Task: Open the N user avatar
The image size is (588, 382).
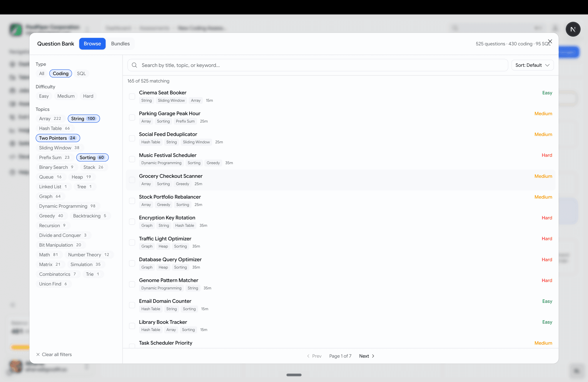Action: coord(573,29)
